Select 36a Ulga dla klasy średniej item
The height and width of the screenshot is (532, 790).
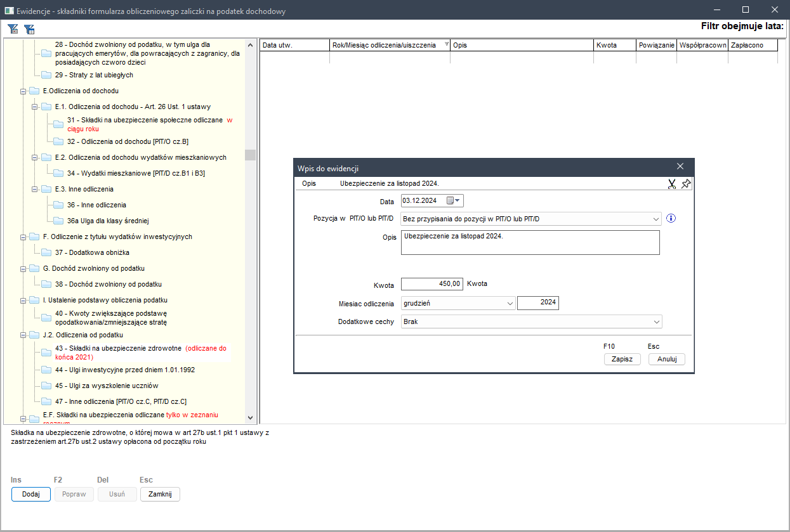[107, 221]
